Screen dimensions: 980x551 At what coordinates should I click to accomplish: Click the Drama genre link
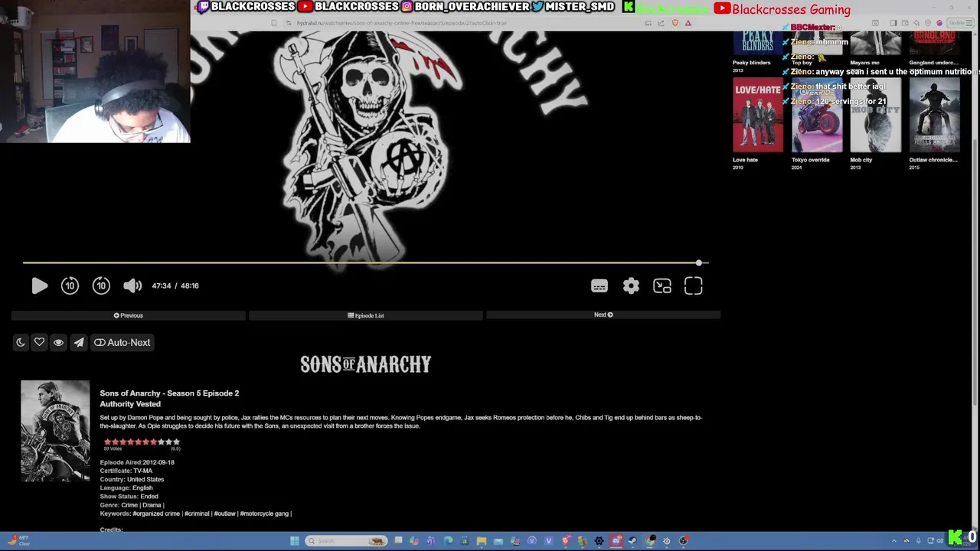pos(152,505)
